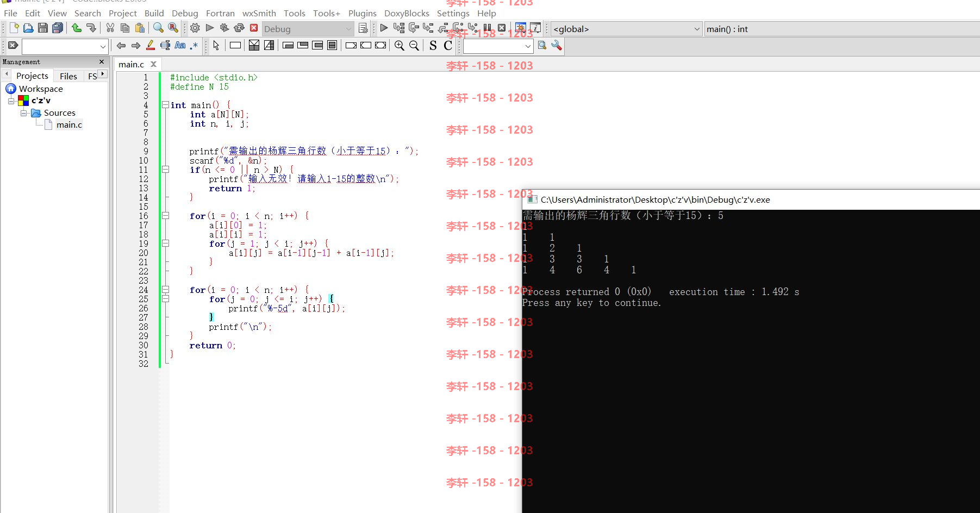Click the New file icon

pos(14,28)
